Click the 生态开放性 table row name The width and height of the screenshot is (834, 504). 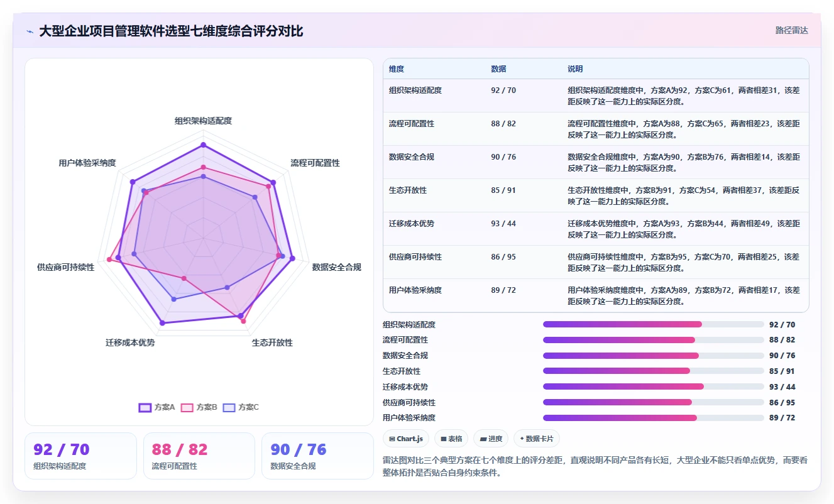click(x=408, y=190)
